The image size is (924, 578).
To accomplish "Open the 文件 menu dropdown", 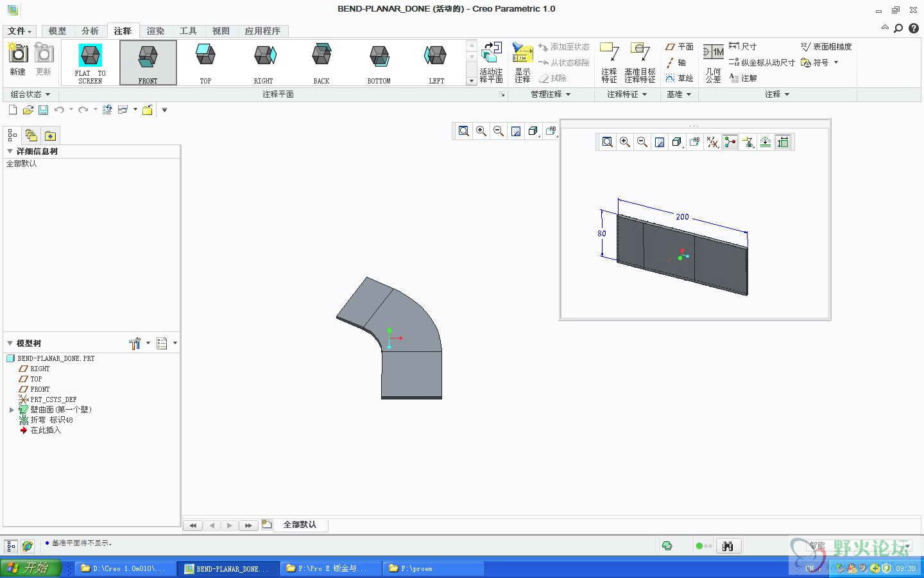I will (x=20, y=31).
